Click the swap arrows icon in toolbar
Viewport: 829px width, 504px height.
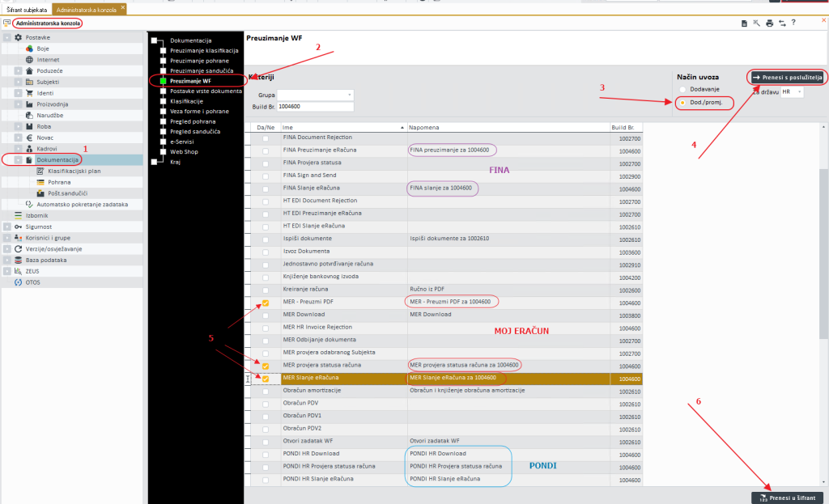[x=782, y=23]
